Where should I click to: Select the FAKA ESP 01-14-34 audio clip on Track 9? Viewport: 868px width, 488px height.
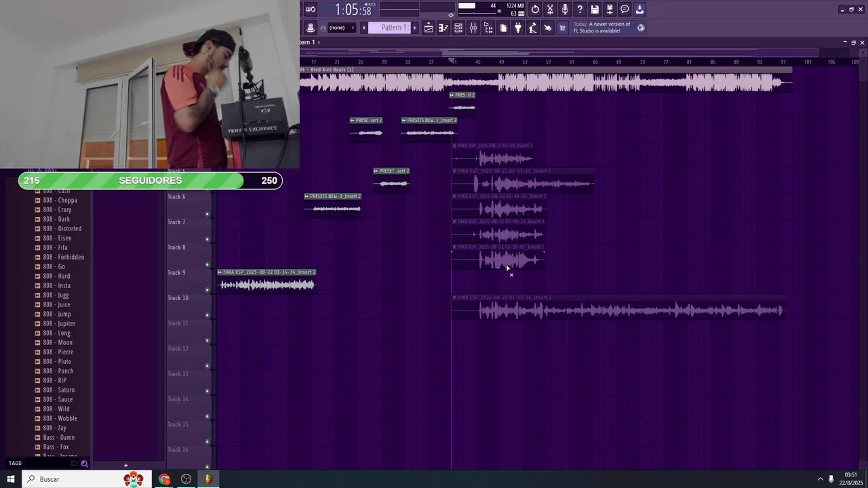(x=267, y=280)
